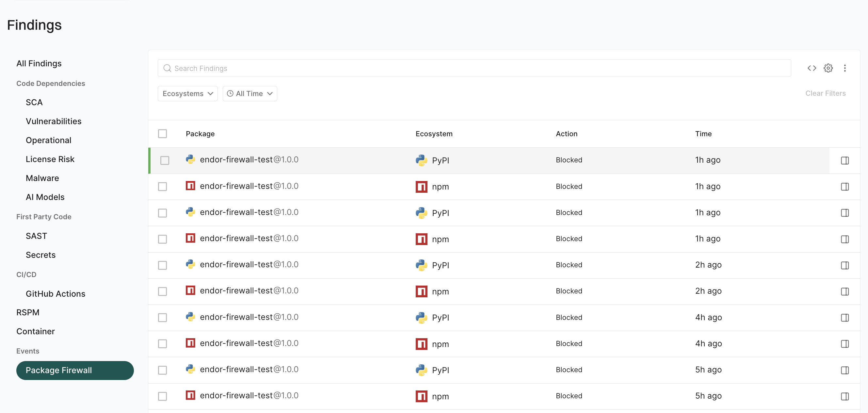868x413 pixels.
Task: Expand the All Time time filter
Action: (x=250, y=93)
